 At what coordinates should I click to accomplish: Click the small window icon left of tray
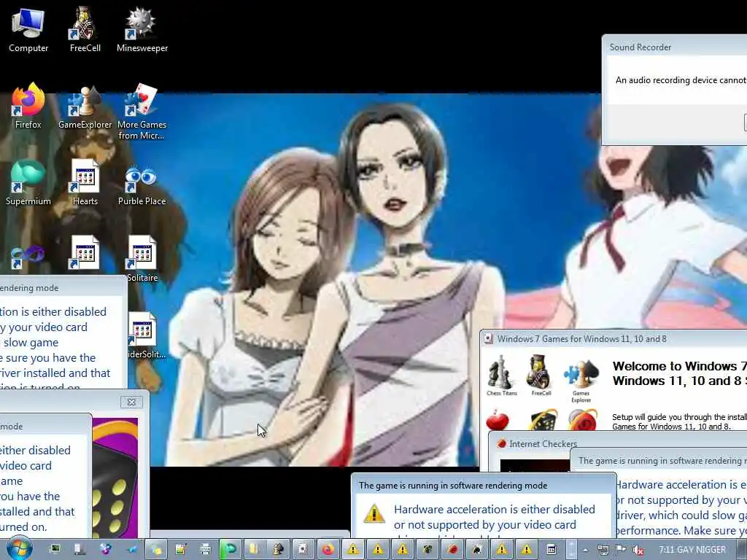pyautogui.click(x=551, y=550)
